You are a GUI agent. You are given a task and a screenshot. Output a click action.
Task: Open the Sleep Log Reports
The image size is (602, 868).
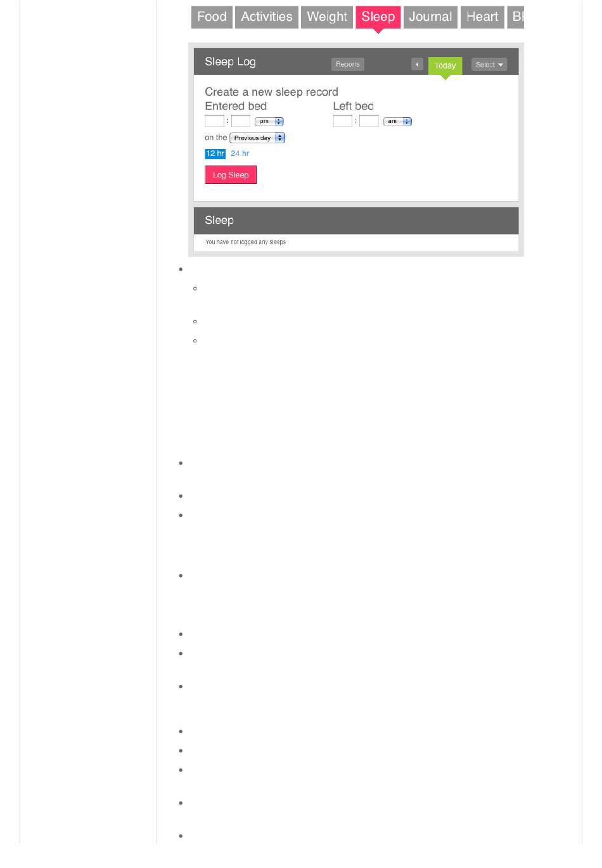[x=348, y=65]
